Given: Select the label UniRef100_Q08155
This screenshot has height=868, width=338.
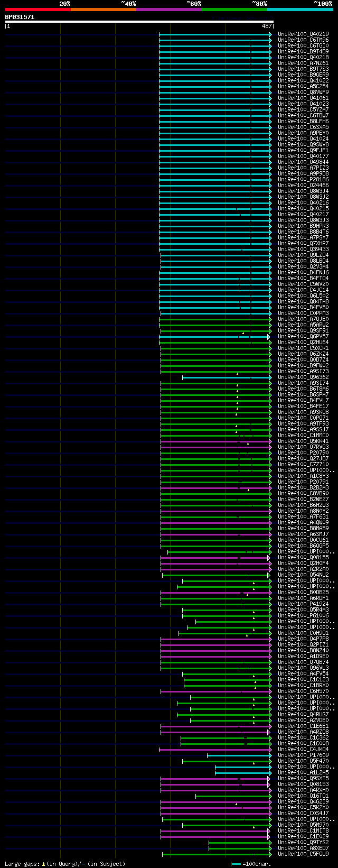Looking at the screenshot, I should [x=303, y=558].
